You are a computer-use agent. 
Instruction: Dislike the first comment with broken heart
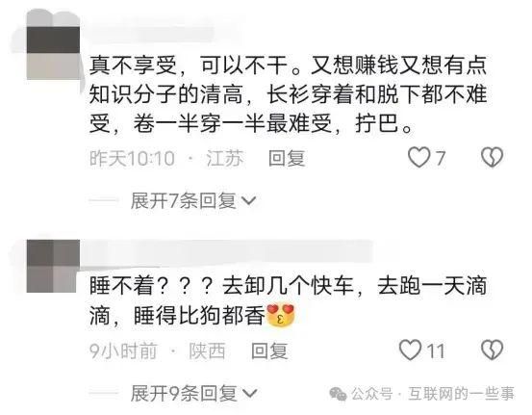pyautogui.click(x=492, y=157)
